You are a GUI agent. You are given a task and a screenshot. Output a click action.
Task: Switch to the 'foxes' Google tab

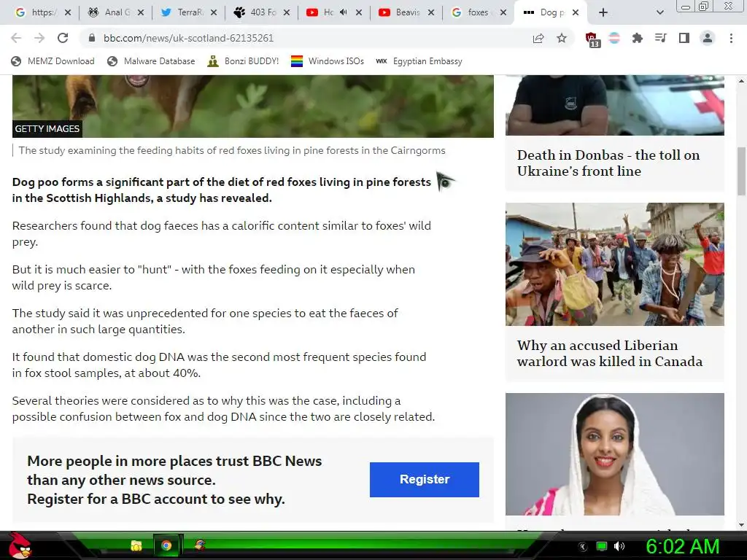click(477, 12)
